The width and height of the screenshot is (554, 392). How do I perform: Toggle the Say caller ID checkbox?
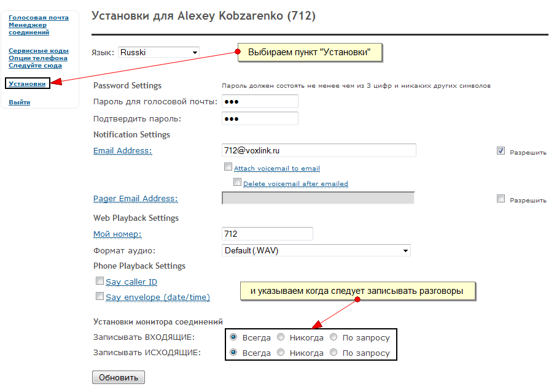pyautogui.click(x=100, y=281)
